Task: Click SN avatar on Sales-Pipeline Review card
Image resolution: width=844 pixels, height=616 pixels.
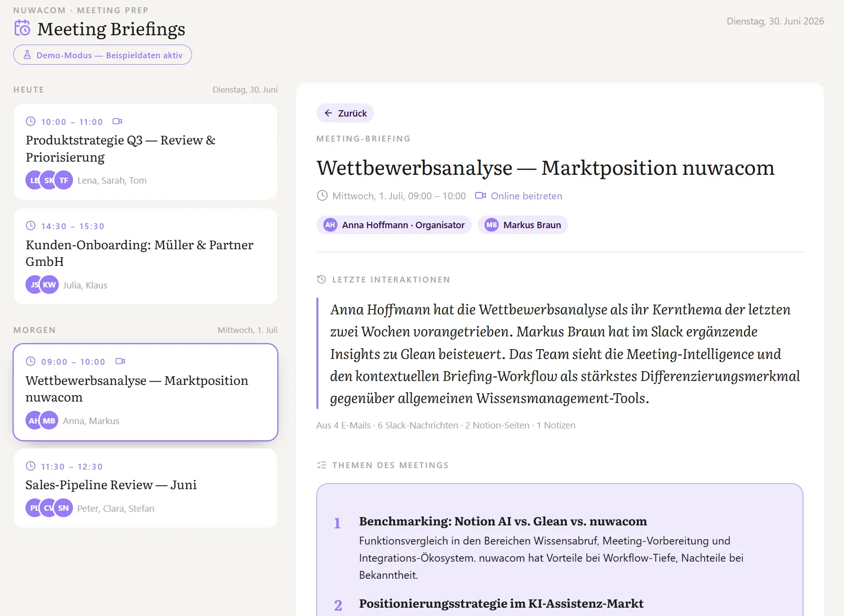Action: 63,508
